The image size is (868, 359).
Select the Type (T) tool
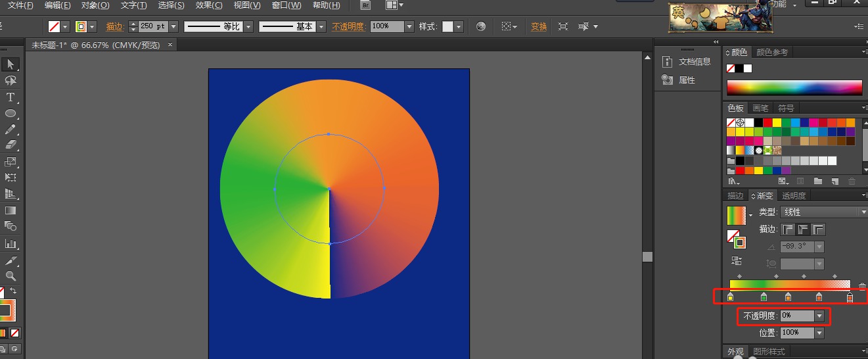coord(11,97)
